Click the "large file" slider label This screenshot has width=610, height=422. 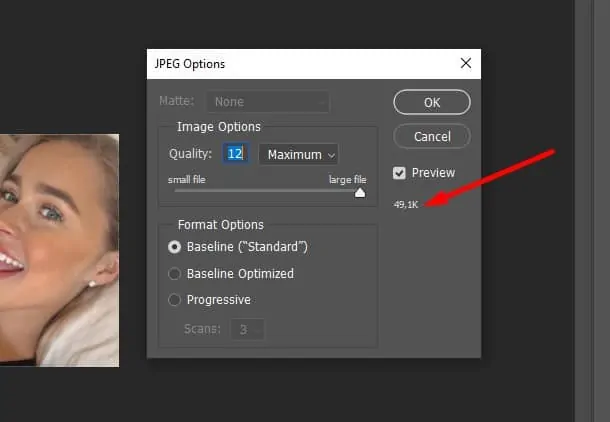coord(347,180)
